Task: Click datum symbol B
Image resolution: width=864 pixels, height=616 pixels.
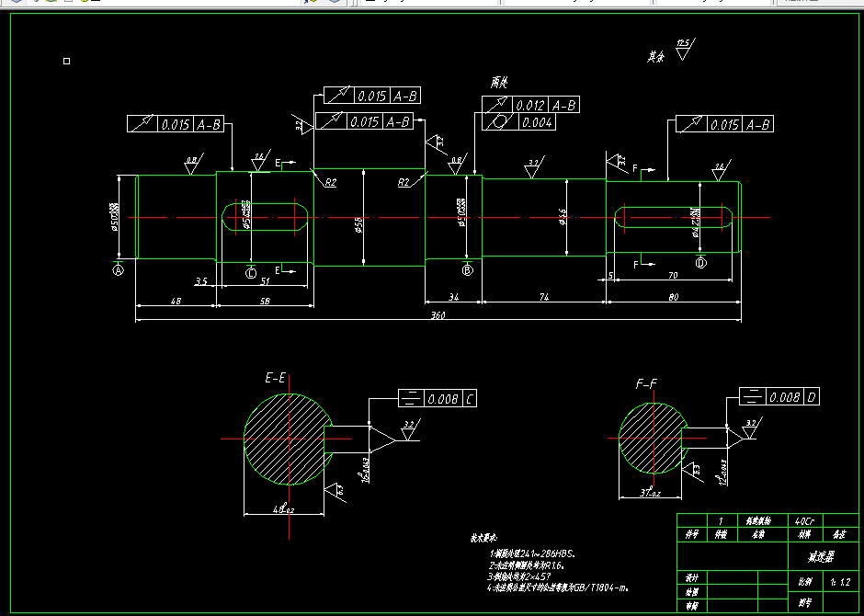Action: 467,270
